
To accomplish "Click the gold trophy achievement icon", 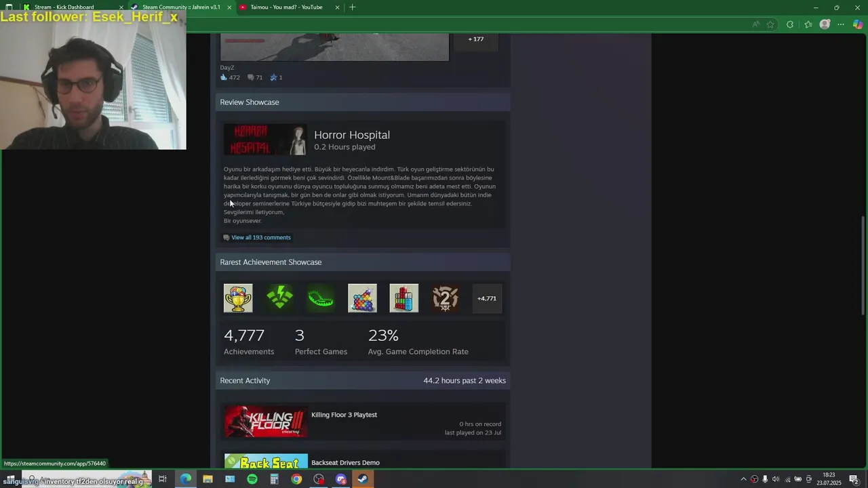I will pos(238,298).
